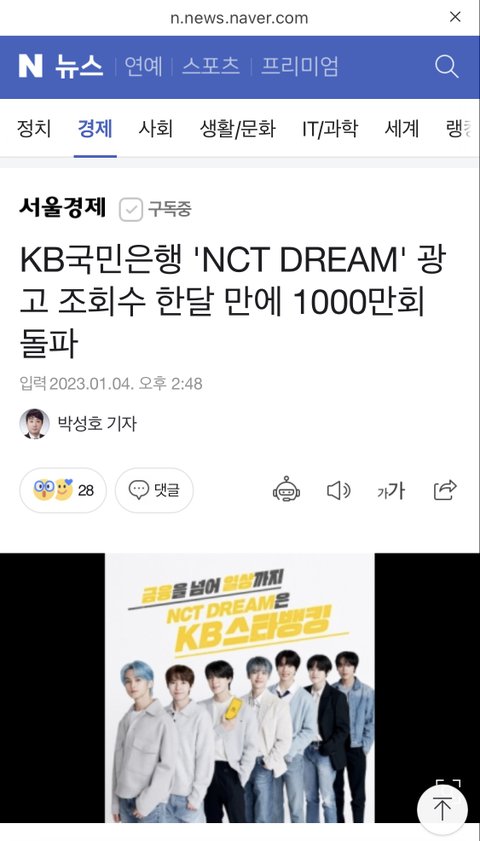Toggle the 구독중 subscription checkbox

131,209
